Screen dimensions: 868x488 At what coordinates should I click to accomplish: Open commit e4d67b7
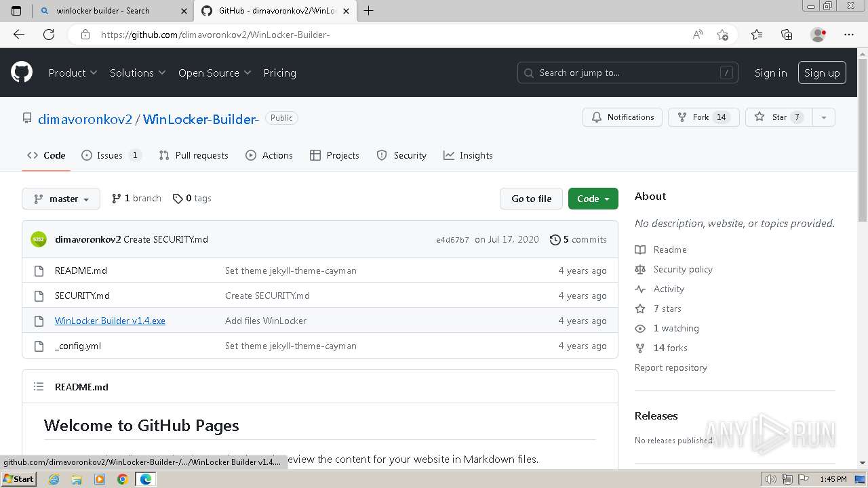pyautogui.click(x=452, y=240)
